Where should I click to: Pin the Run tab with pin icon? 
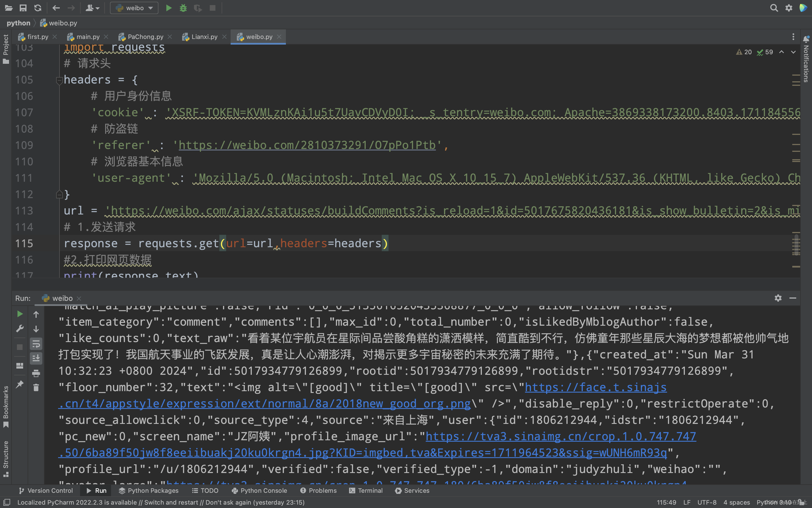20,384
